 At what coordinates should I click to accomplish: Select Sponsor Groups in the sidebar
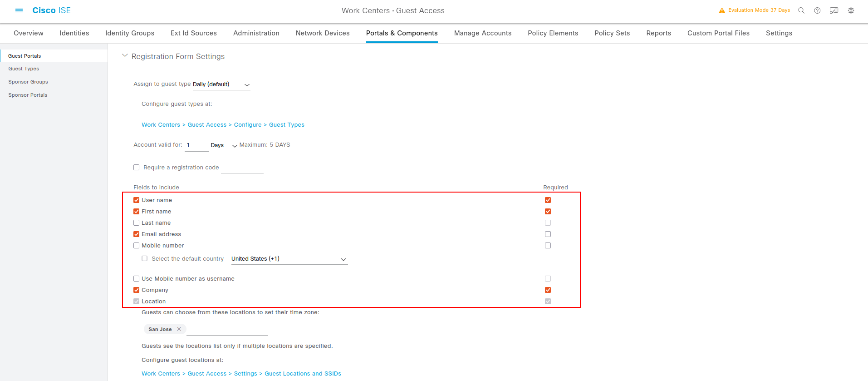(x=28, y=82)
